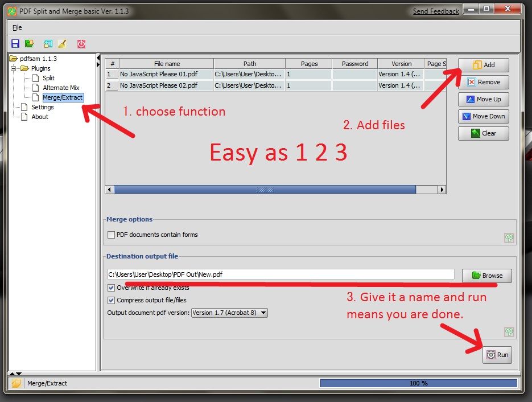This screenshot has width=532, height=402.
Task: Select the Split plugin in the tree
Action: click(x=48, y=78)
